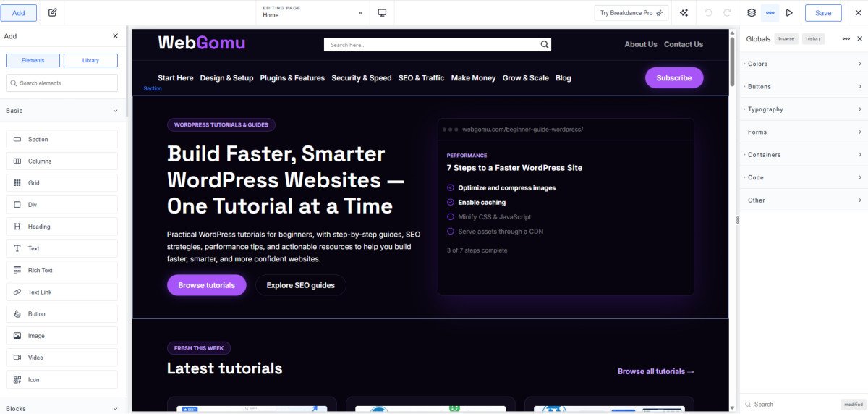
Task: Expand the Colors global settings
Action: 803,64
